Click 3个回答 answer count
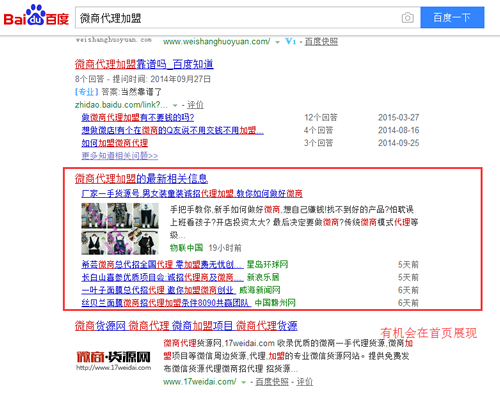This screenshot has height=393, width=500. 318,143
